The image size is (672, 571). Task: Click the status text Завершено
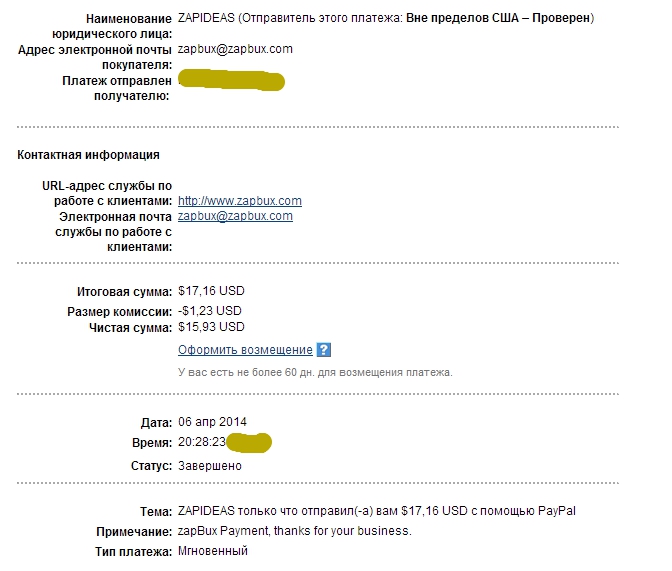point(210,466)
